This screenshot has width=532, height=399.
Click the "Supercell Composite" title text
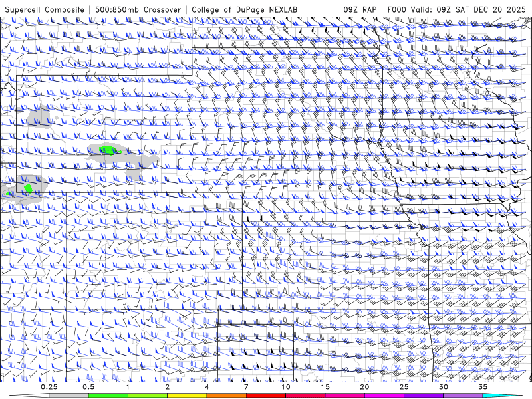click(45, 9)
